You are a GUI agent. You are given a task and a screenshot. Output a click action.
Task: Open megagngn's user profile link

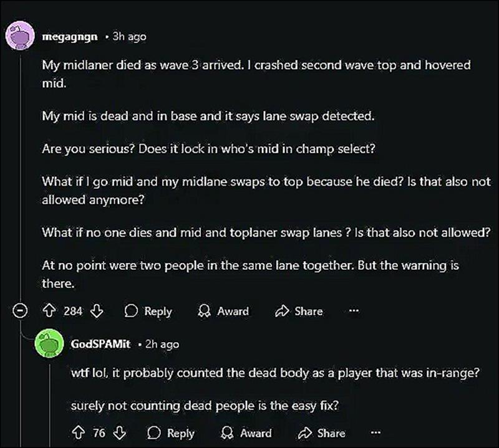(x=69, y=37)
